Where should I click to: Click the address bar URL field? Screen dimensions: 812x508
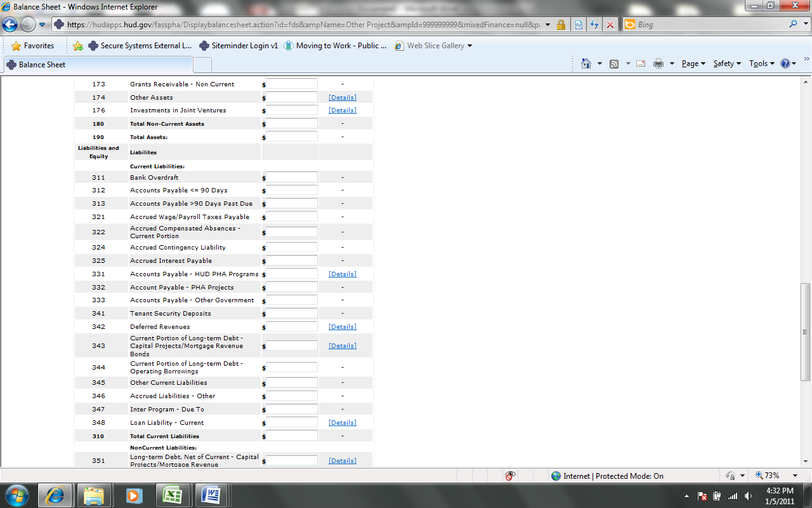coord(303,25)
